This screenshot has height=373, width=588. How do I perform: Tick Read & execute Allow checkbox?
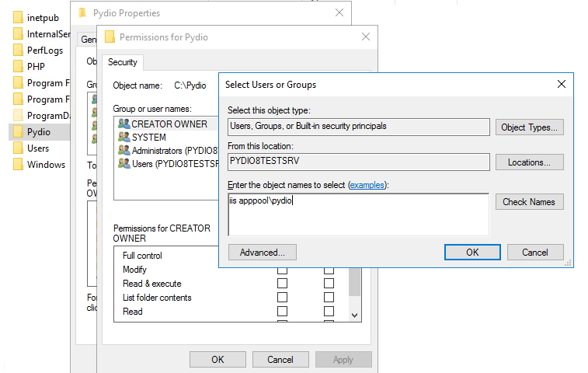[x=283, y=284]
